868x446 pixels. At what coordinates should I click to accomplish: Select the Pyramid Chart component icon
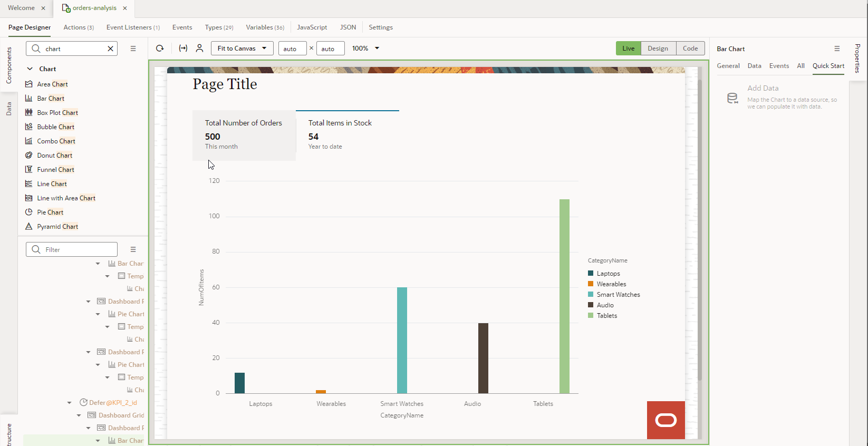pos(29,226)
